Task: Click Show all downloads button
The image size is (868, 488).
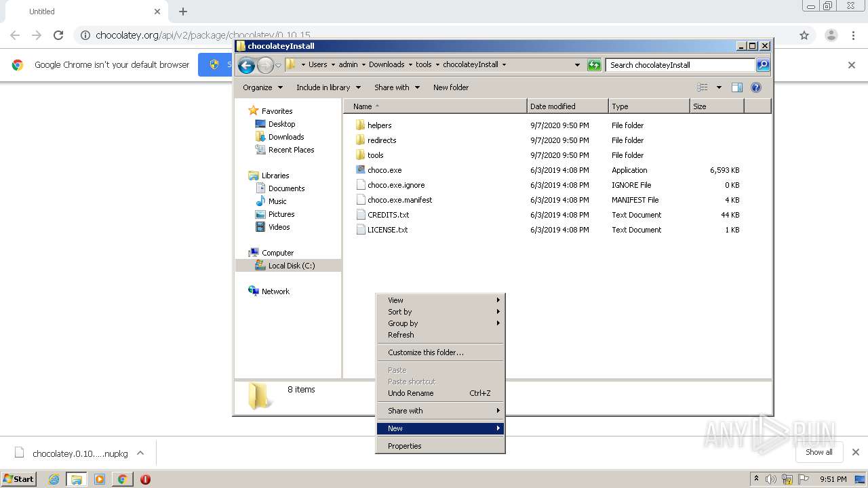Action: point(819,452)
